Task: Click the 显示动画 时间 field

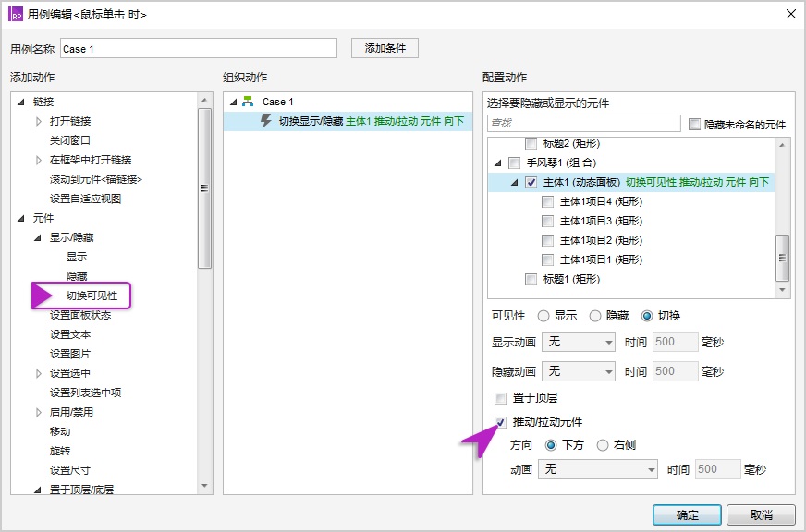Action: pyautogui.click(x=675, y=342)
